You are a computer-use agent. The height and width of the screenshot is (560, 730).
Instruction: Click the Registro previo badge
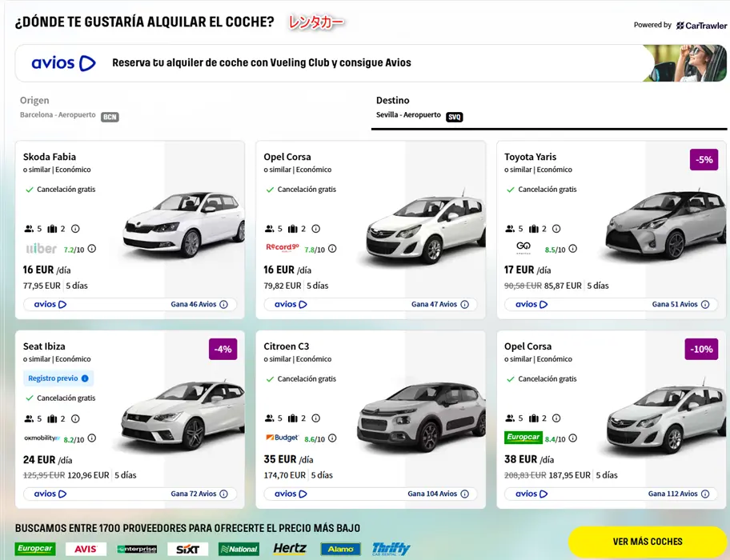(58, 378)
